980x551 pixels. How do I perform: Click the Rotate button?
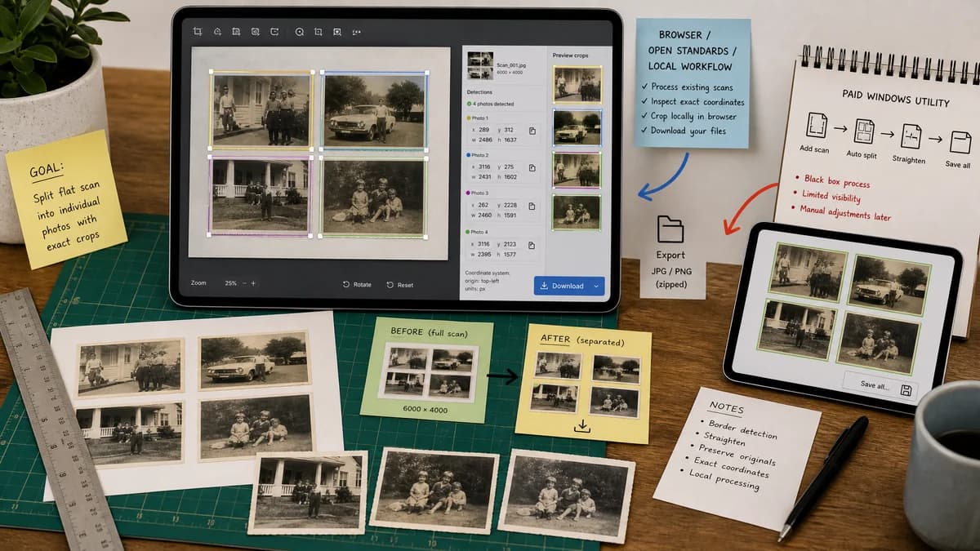[357, 285]
